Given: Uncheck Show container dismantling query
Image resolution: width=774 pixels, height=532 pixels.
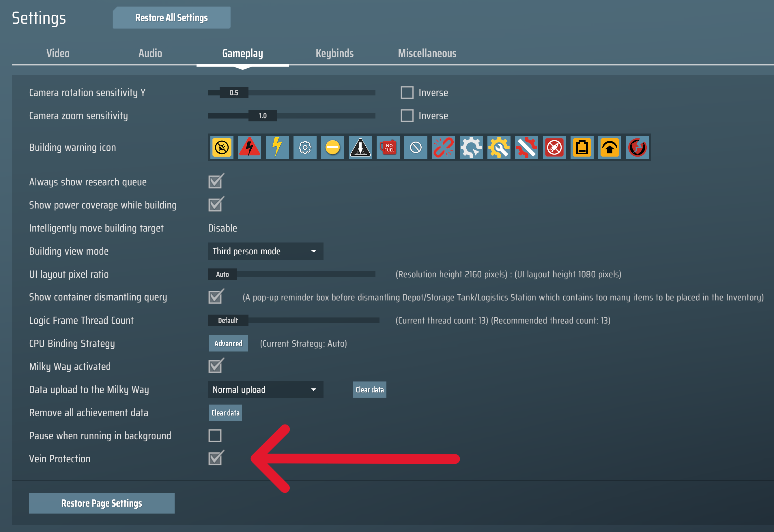Looking at the screenshot, I should point(216,297).
